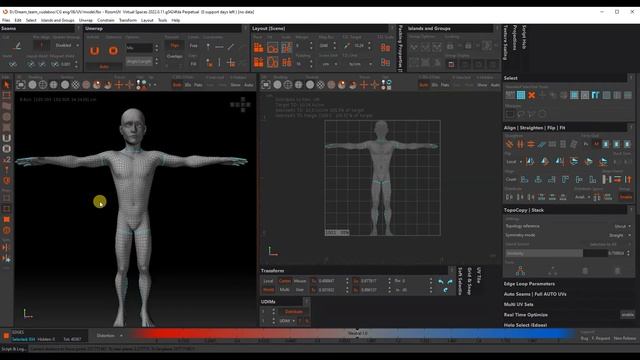Click the Map Rez value field
Screen dimensions: 640x360
pyautogui.click(x=324, y=46)
